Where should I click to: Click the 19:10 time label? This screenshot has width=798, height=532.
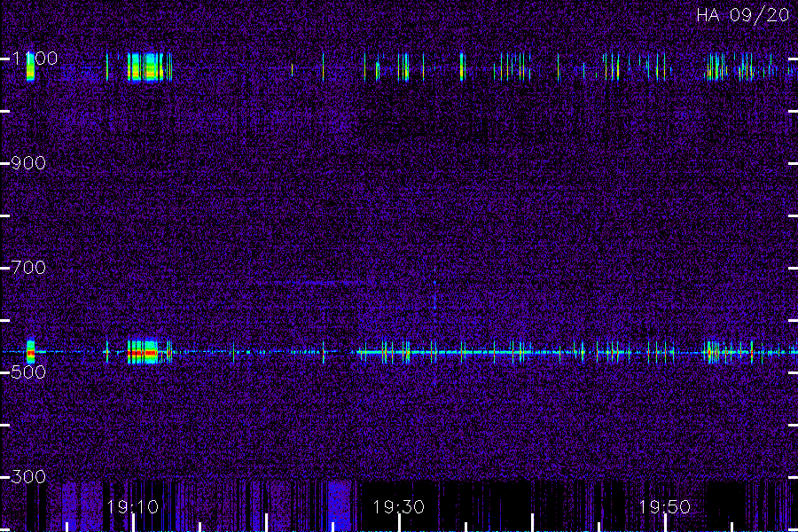[133, 506]
